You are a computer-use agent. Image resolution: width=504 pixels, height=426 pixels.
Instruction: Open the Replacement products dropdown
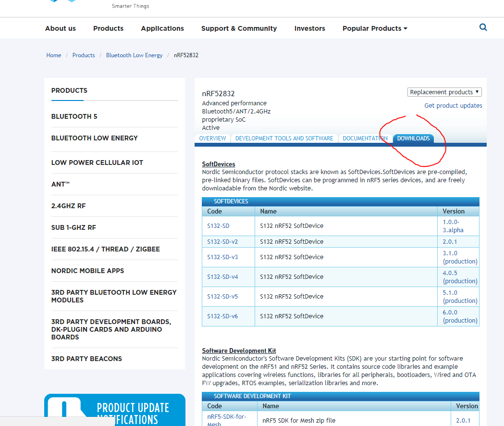tap(444, 92)
